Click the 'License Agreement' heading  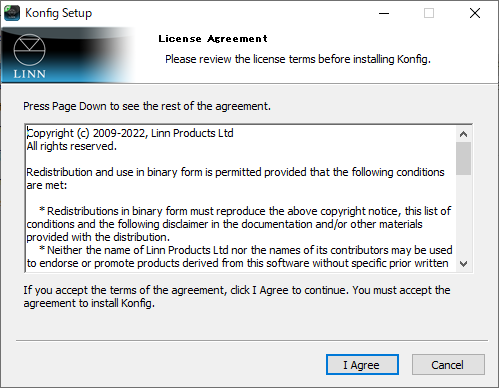click(x=213, y=39)
